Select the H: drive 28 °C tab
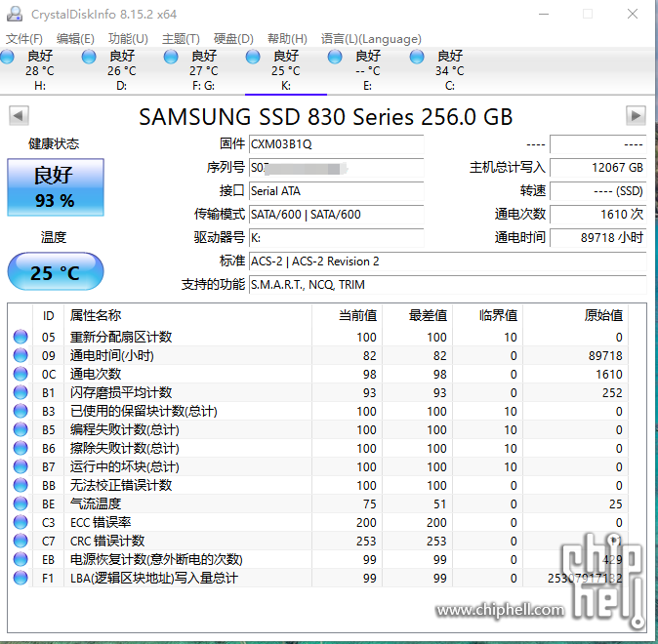The image size is (658, 644). coord(40,70)
